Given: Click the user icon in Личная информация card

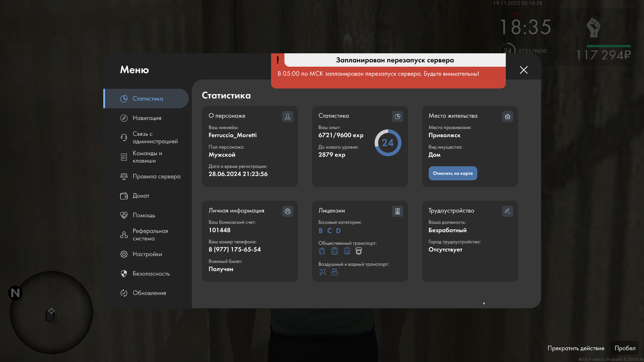Looking at the screenshot, I should [x=287, y=211].
